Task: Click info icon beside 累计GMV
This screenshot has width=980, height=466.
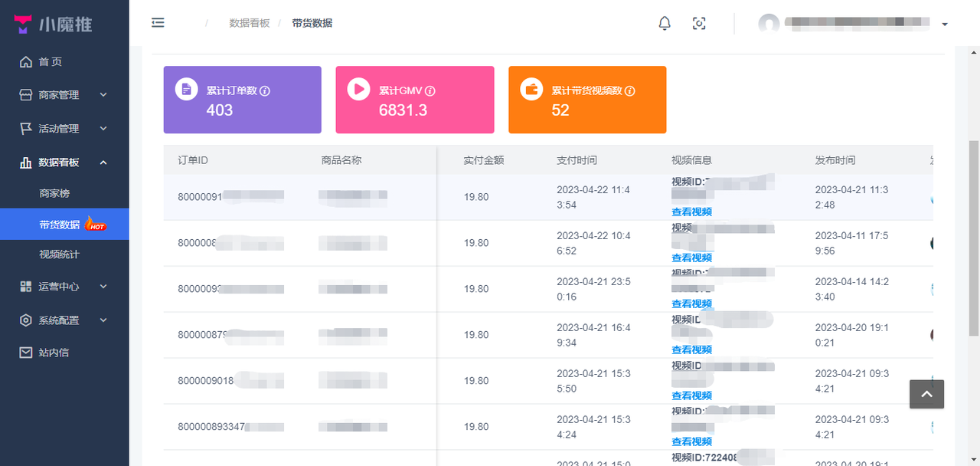Action: pos(430,90)
